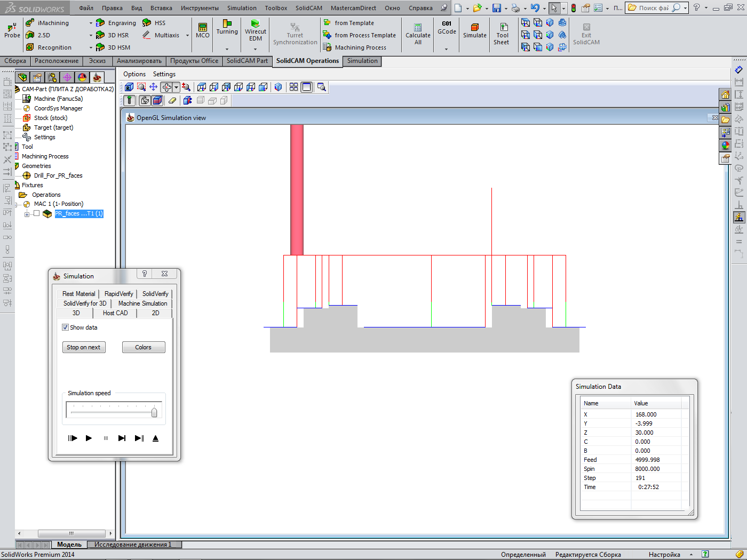Choose the Engraving operation
Screen dimensions: 747x560
click(116, 23)
